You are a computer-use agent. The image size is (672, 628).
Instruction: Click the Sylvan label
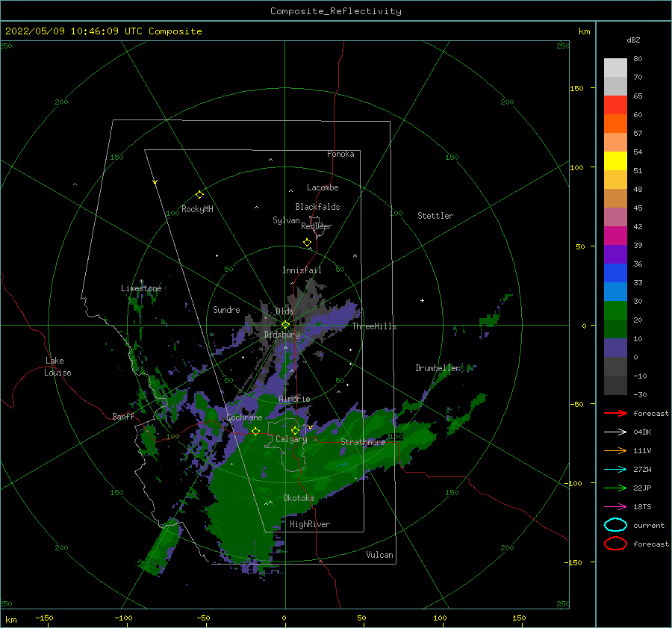[x=286, y=220]
